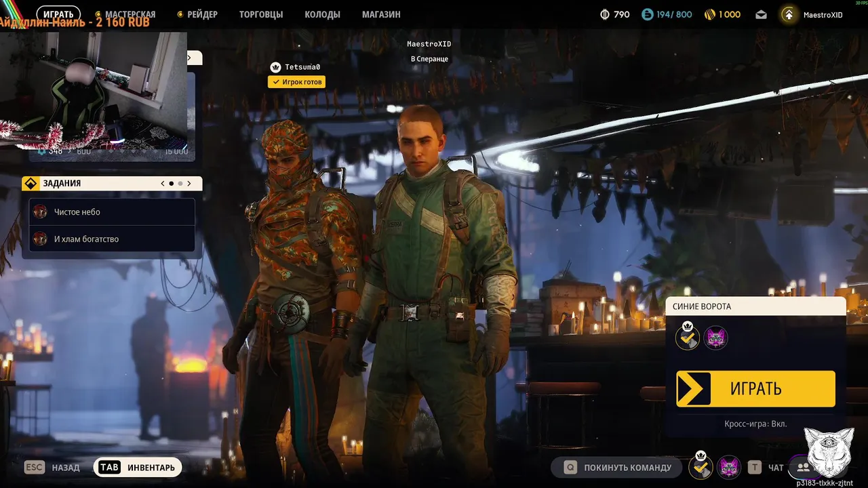The image size is (868, 488).
Task: Open the mail envelope icon
Action: (761, 14)
